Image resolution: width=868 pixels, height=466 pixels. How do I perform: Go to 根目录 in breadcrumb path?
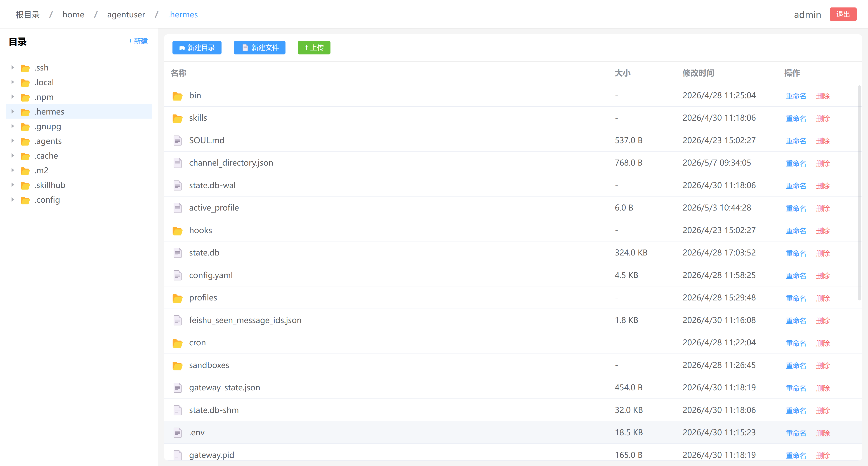coord(28,14)
